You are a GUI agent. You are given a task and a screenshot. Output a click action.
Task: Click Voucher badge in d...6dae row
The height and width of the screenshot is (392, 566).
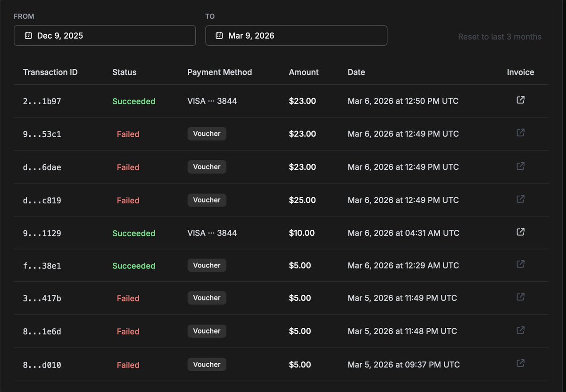coord(207,167)
